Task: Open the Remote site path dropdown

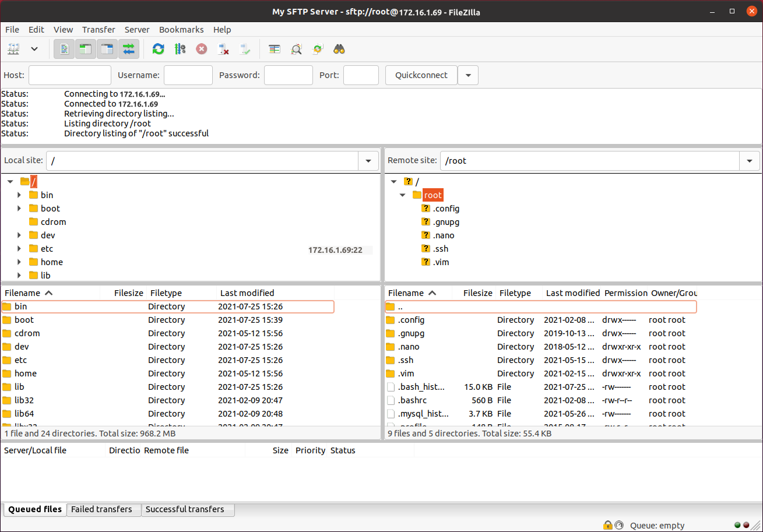Action: coord(750,160)
